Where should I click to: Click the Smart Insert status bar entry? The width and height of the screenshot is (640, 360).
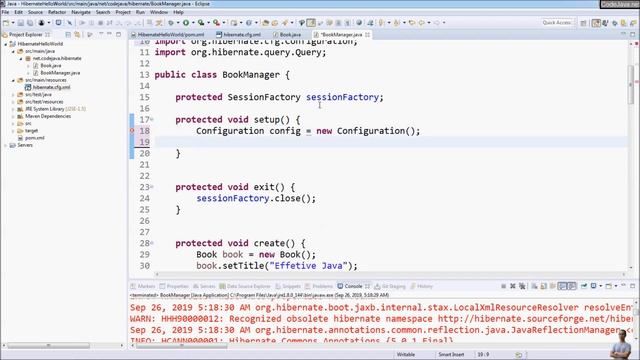pos(451,355)
